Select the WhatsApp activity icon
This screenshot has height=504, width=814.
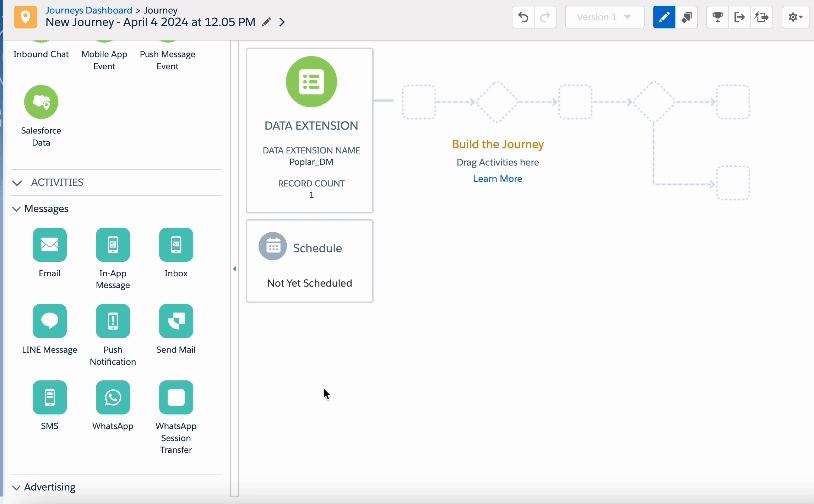click(x=113, y=397)
